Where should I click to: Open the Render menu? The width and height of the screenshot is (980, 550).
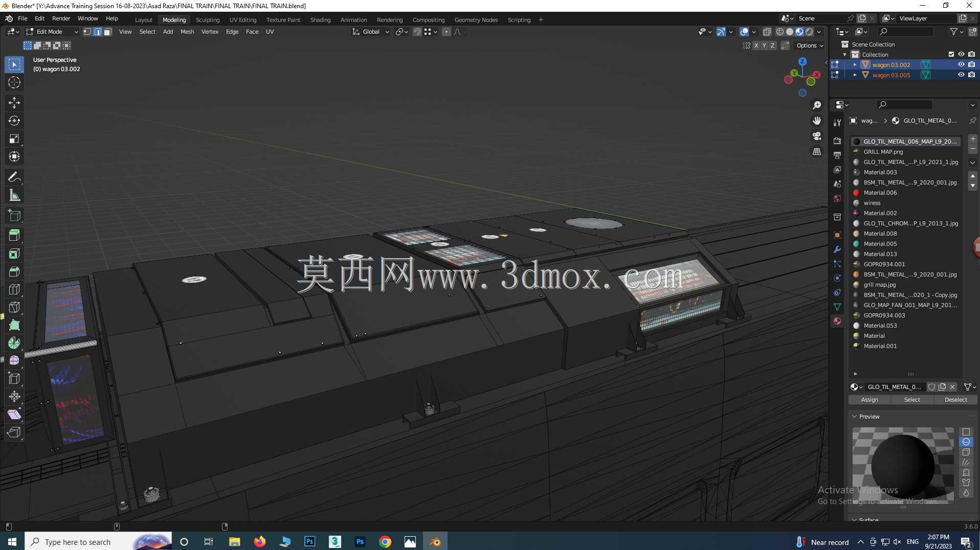click(61, 18)
